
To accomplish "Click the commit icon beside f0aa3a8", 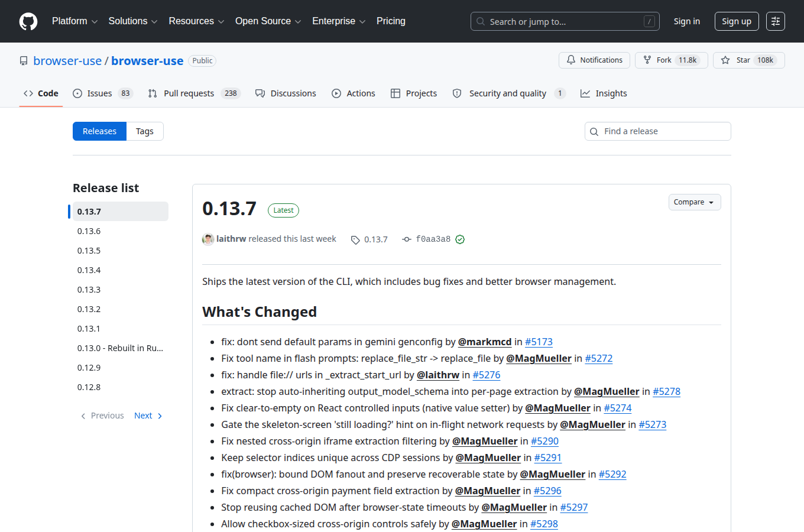I will click(407, 239).
